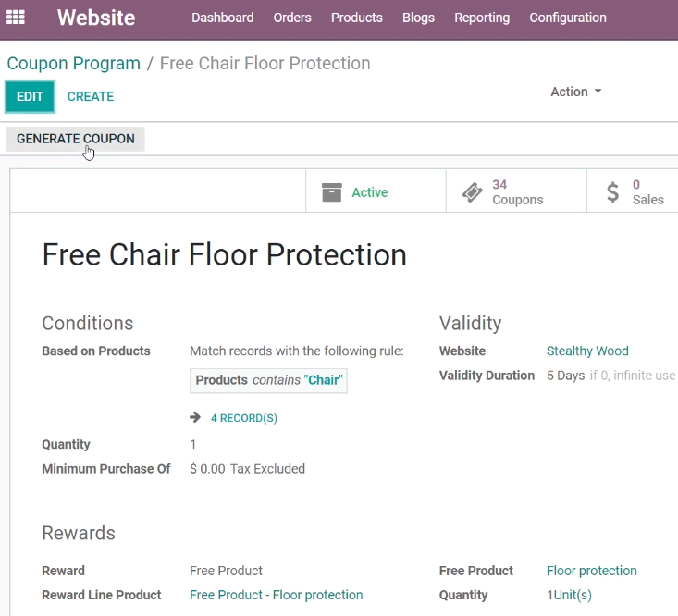
Task: Click the coupon ticket icon
Action: pos(472,192)
